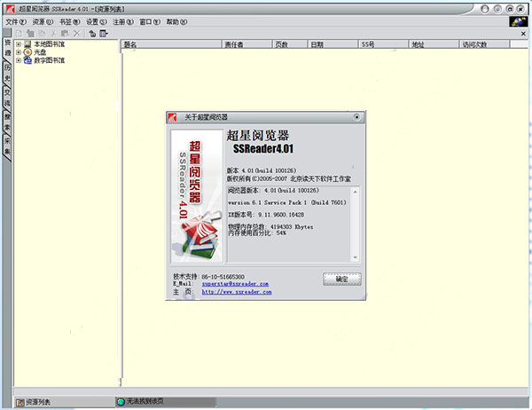Open the 文件 menu
532x410 pixels.
[16, 22]
